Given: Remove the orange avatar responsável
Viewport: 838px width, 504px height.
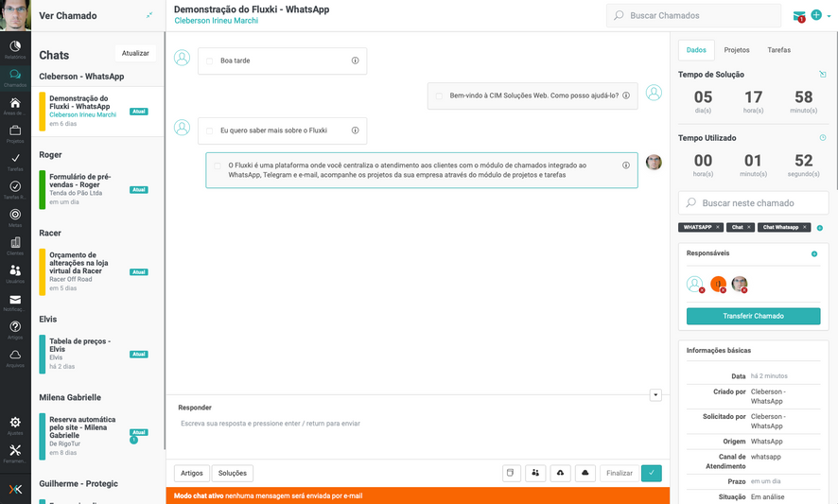Looking at the screenshot, I should coord(724,290).
